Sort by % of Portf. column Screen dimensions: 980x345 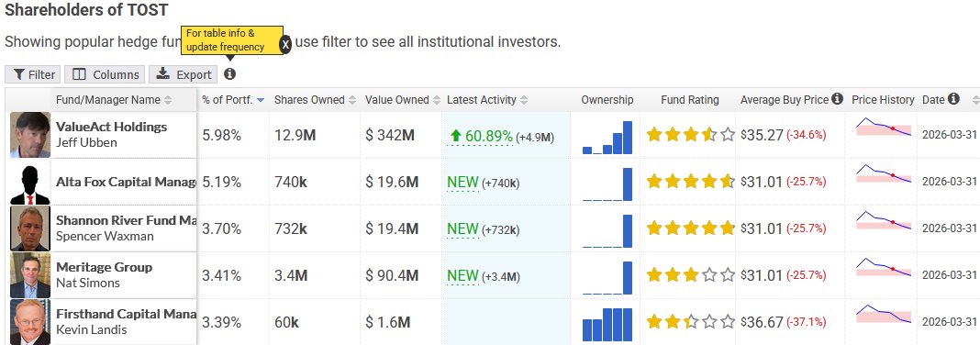(x=233, y=100)
